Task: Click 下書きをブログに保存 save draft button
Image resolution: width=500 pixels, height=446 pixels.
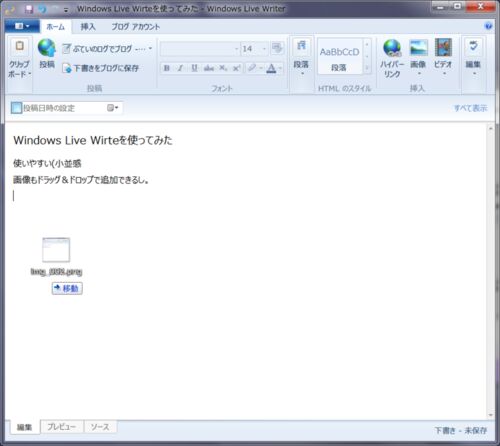Action: click(101, 68)
